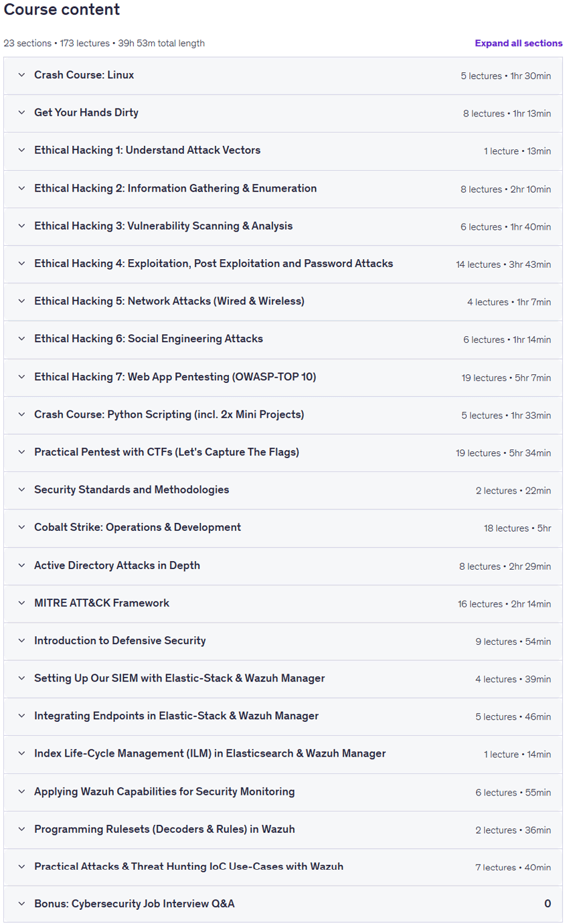This screenshot has height=924, width=565.
Task: Click chevron for Introduction to Defensive Security
Action: tap(21, 641)
